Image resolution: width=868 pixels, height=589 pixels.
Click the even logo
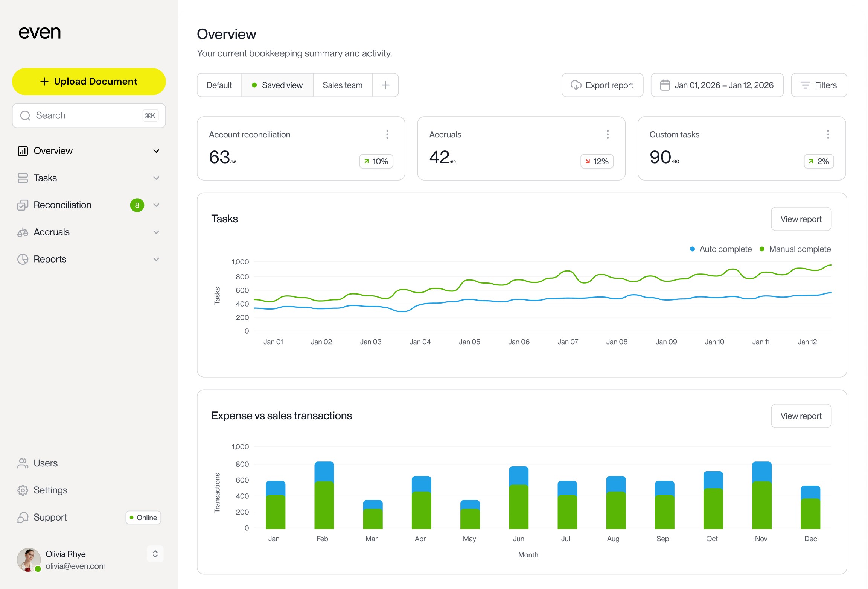click(40, 33)
